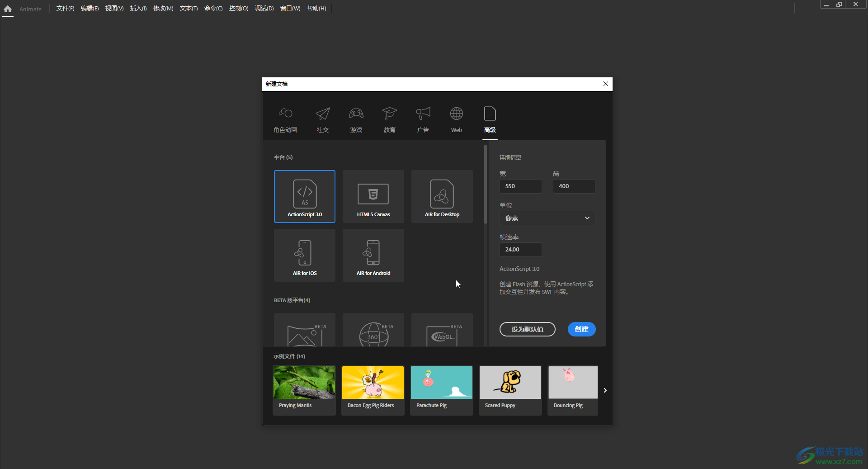Open the Parachute Pig sample file

442,390
